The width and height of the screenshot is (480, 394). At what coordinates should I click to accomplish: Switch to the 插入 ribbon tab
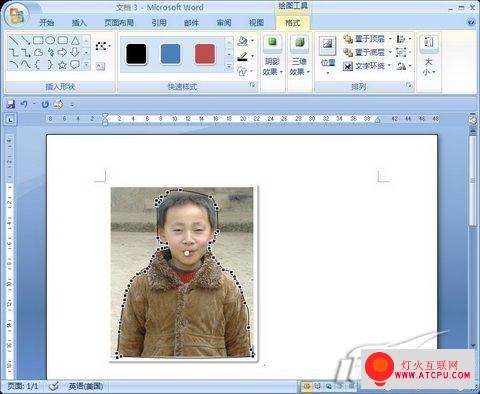(79, 23)
